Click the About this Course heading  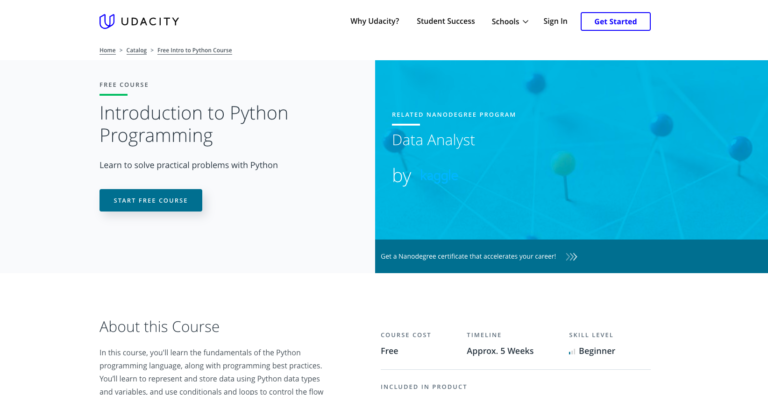coord(160,327)
